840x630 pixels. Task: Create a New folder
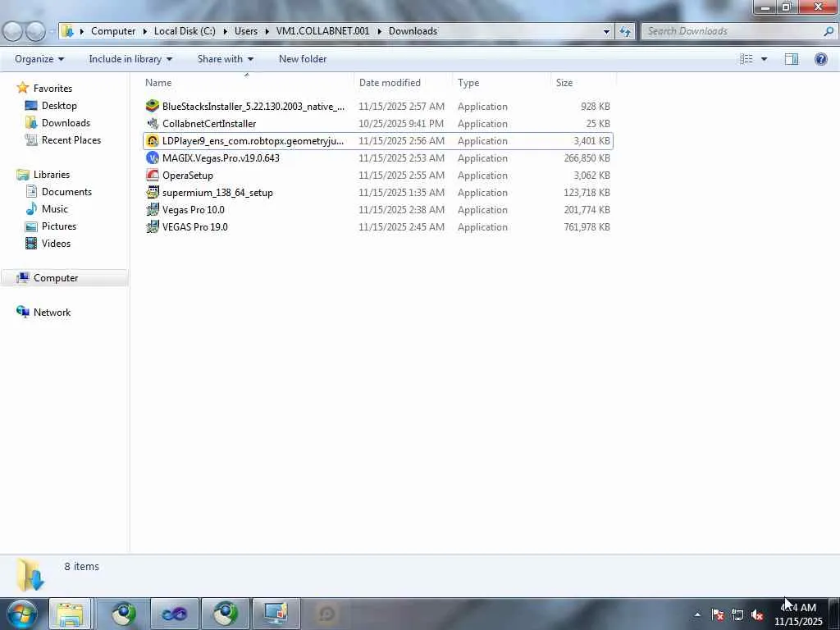pyautogui.click(x=302, y=59)
